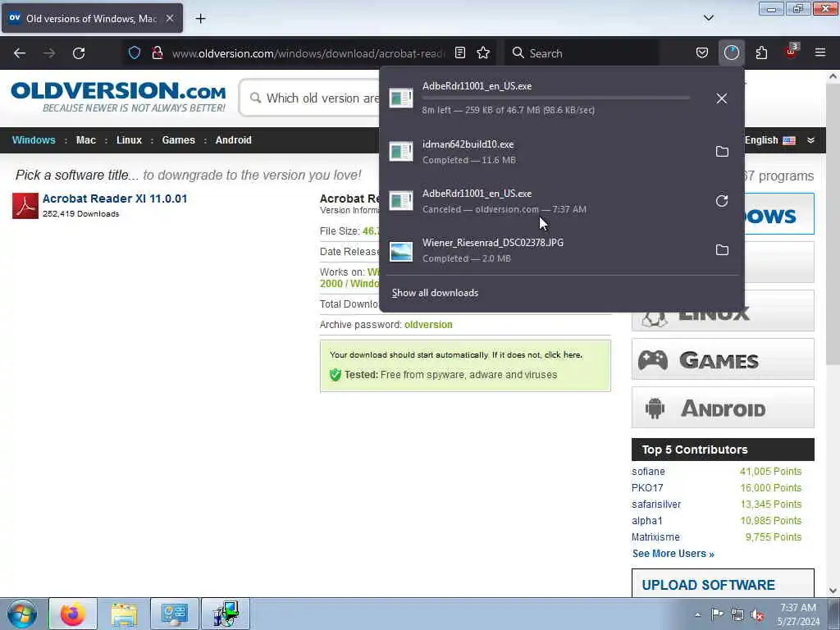The image size is (840, 630).
Task: Click the download progress bar for AdbeRdr11001
Action: 556,98
